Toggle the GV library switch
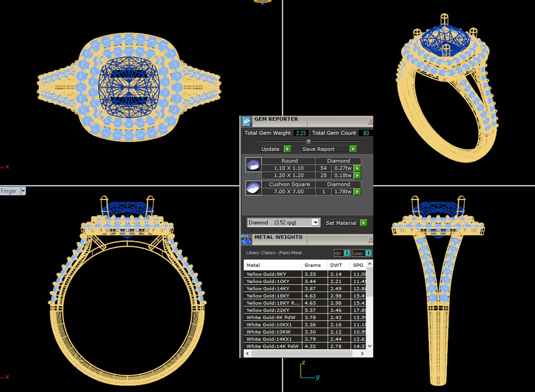This screenshot has width=535, height=392. (x=347, y=253)
